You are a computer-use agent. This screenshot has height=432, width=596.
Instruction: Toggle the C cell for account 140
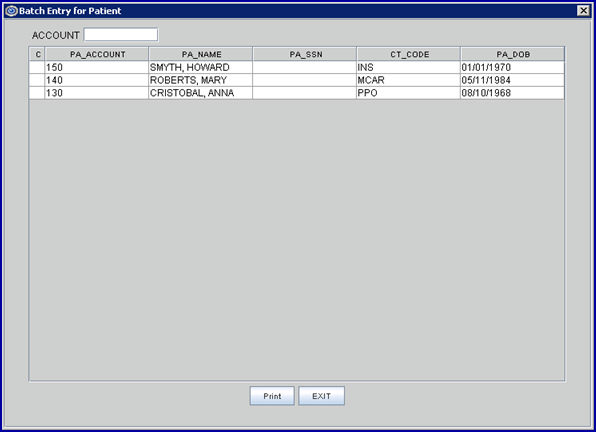[x=37, y=80]
